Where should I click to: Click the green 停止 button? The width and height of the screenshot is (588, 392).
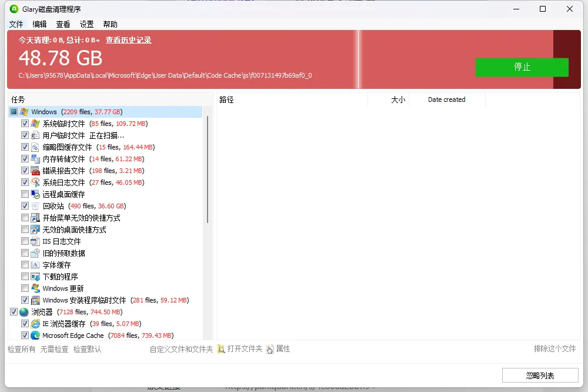coord(522,67)
